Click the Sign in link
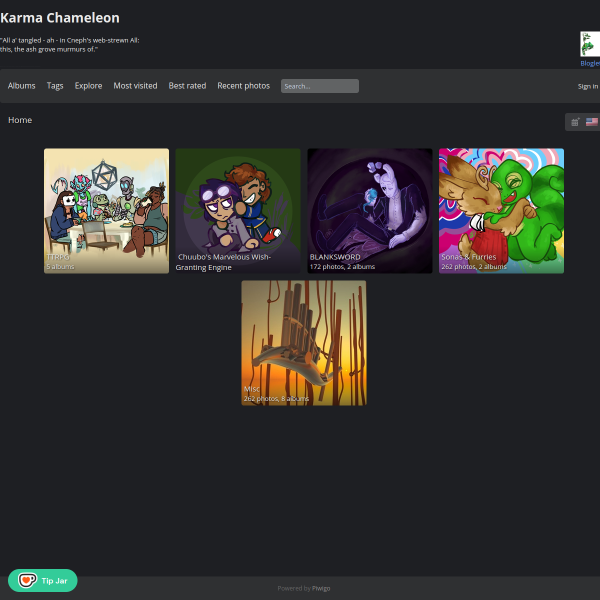Screen dimensions: 600x600 point(588,86)
